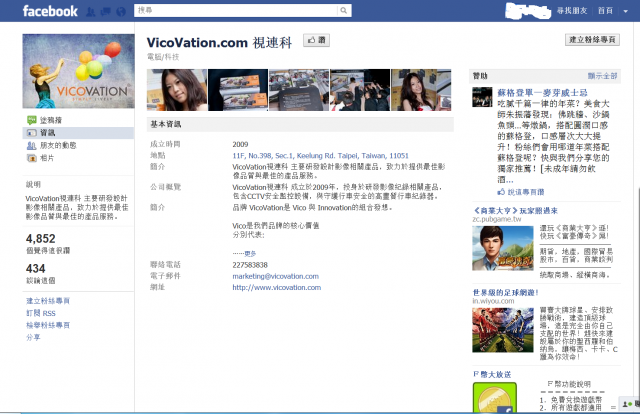Click the search magnifier button
This screenshot has height=414, width=640.
click(344, 11)
